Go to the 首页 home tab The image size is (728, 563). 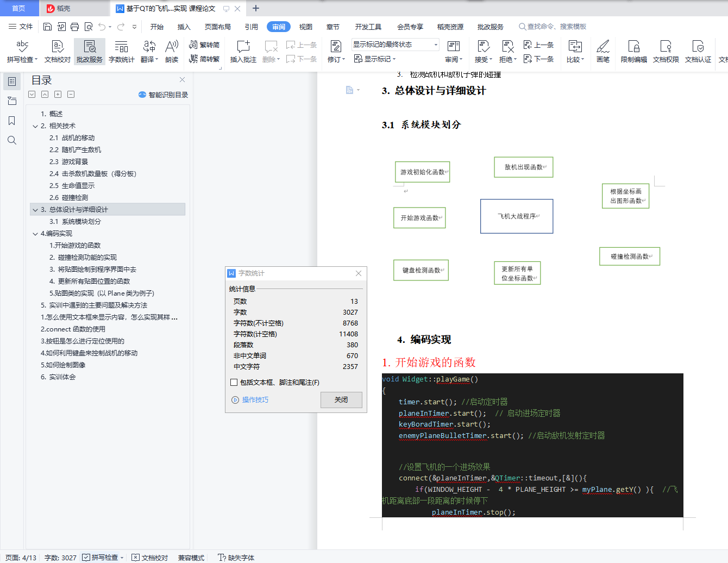coord(19,8)
